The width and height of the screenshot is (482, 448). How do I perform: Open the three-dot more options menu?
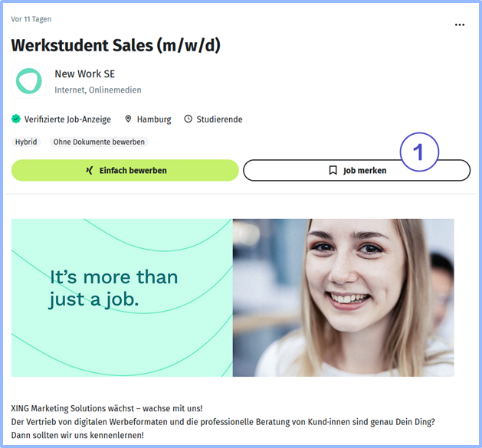(x=459, y=25)
